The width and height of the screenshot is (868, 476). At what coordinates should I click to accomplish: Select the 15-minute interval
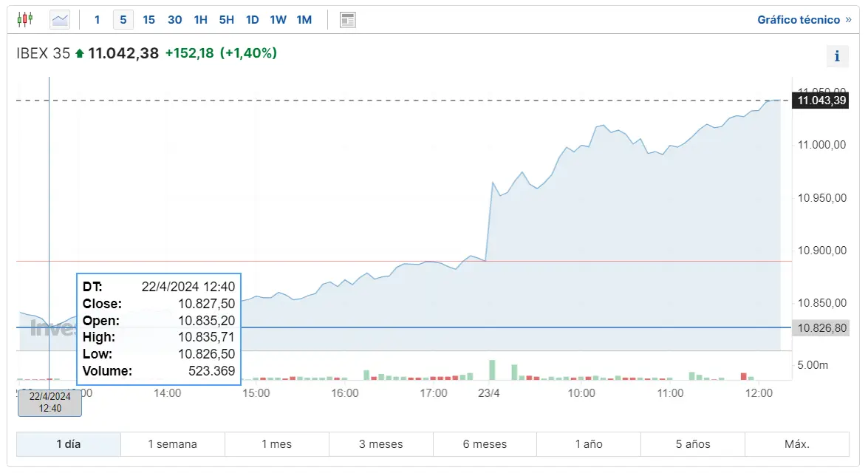pos(148,20)
